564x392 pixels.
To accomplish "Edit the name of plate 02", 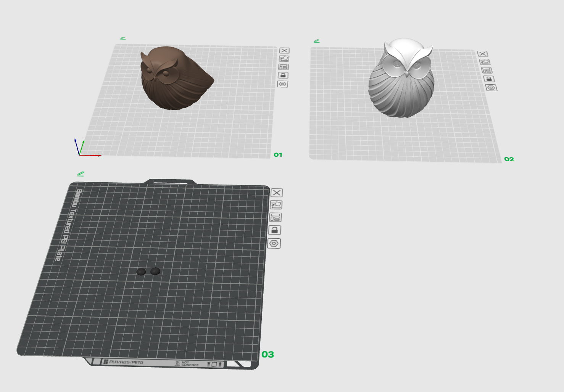I will point(317,41).
